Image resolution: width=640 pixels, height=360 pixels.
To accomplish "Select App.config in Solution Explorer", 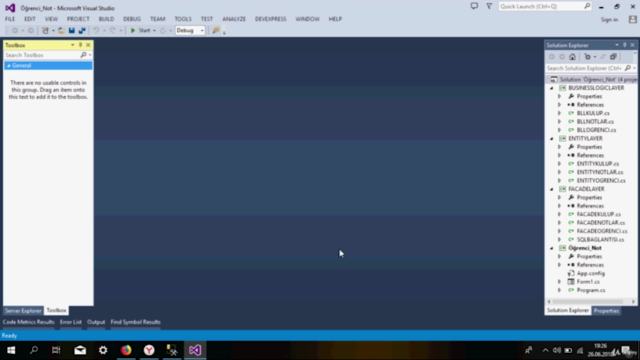I will [x=591, y=273].
